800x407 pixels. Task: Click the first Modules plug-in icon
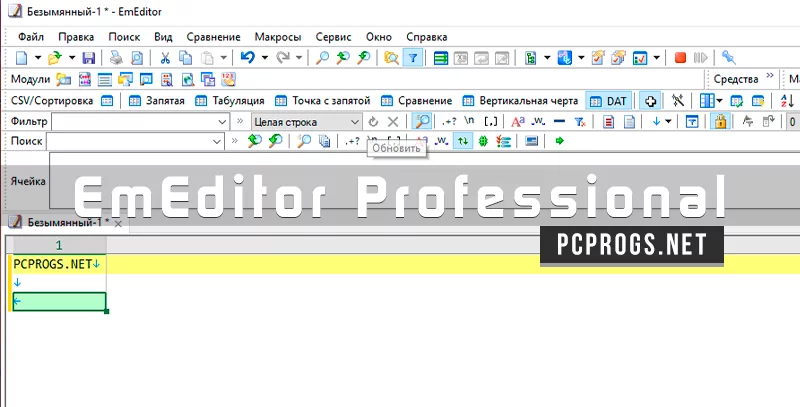point(64,79)
